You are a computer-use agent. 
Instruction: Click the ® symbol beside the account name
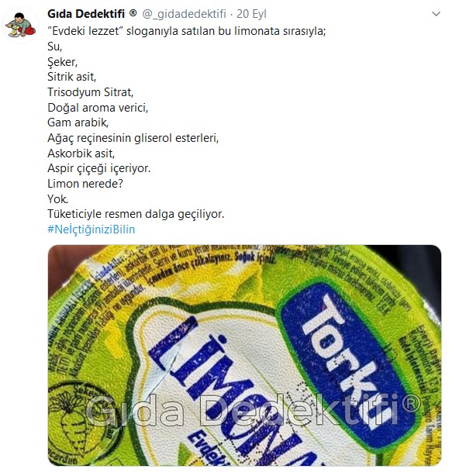(133, 13)
